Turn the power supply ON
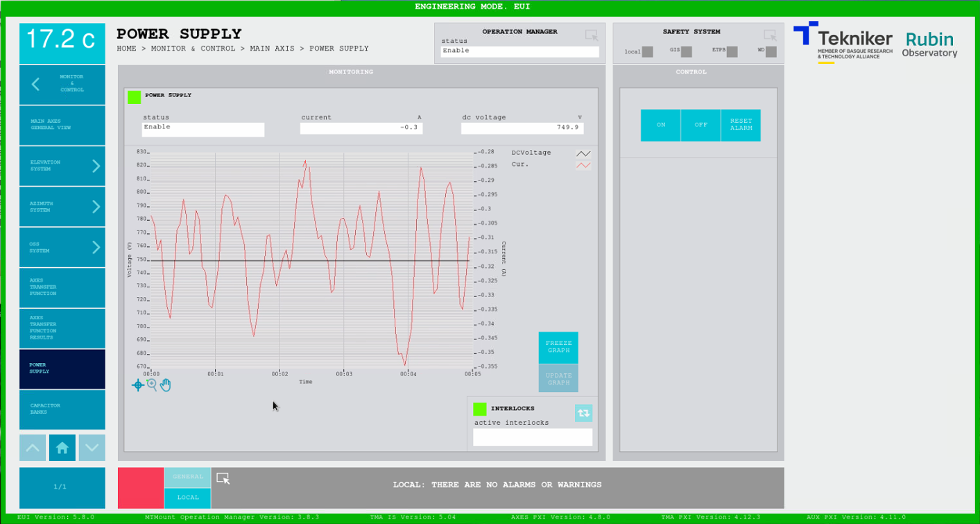The image size is (980, 524). click(x=660, y=125)
